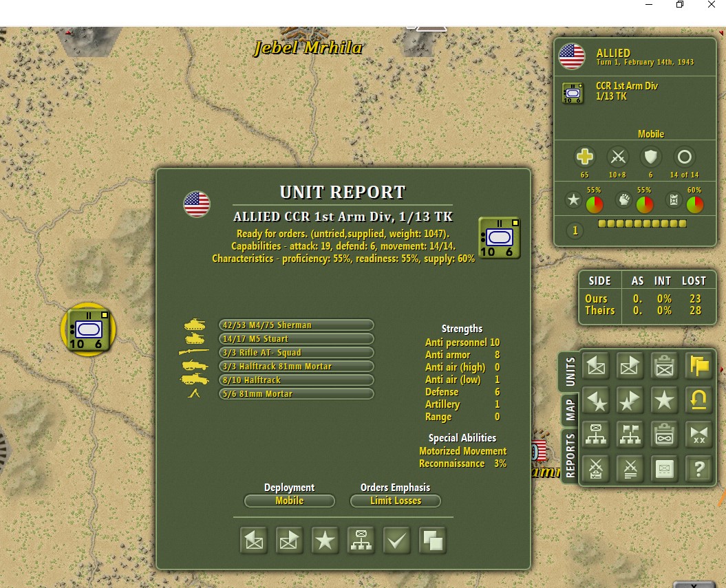
Task: Click the fist readiness icon
Action: pos(624,200)
